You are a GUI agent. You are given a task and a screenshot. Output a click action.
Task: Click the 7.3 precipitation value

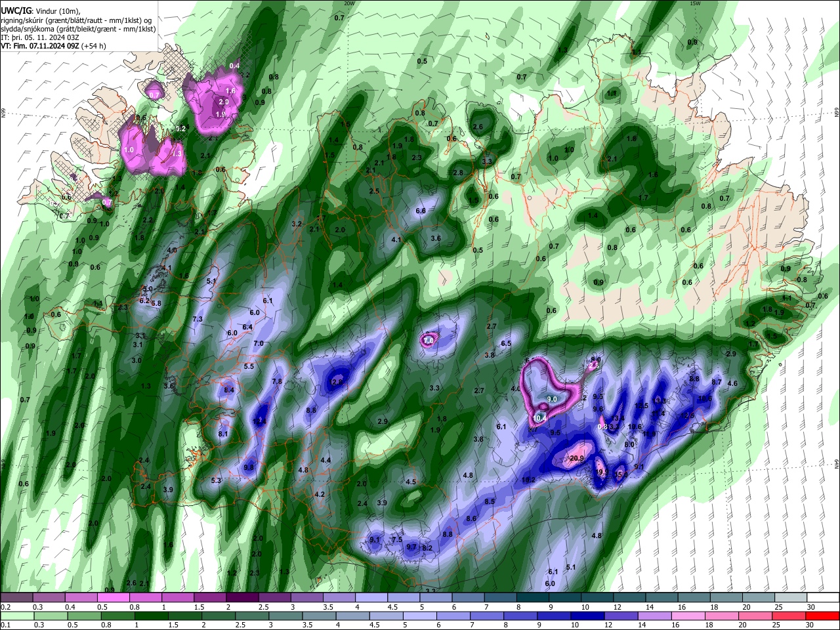pos(198,319)
